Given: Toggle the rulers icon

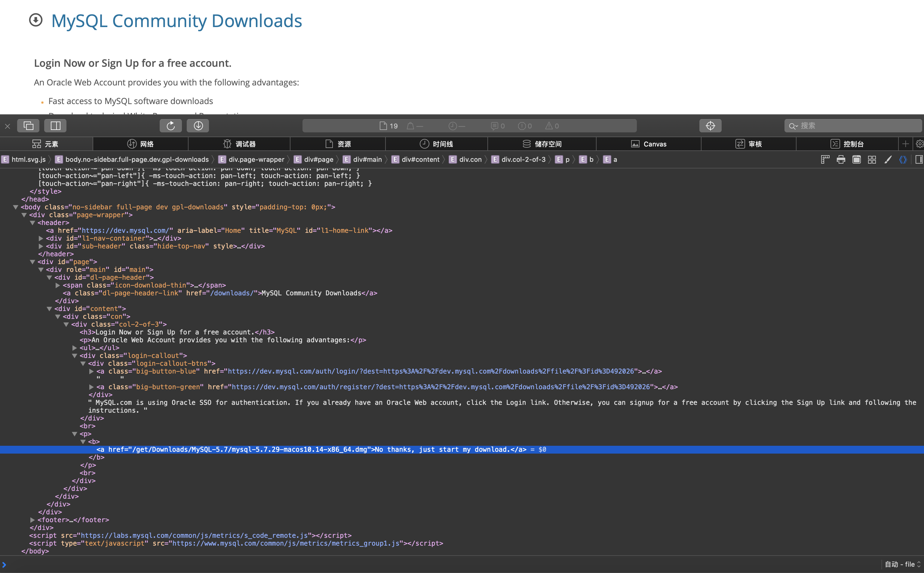Looking at the screenshot, I should [825, 159].
